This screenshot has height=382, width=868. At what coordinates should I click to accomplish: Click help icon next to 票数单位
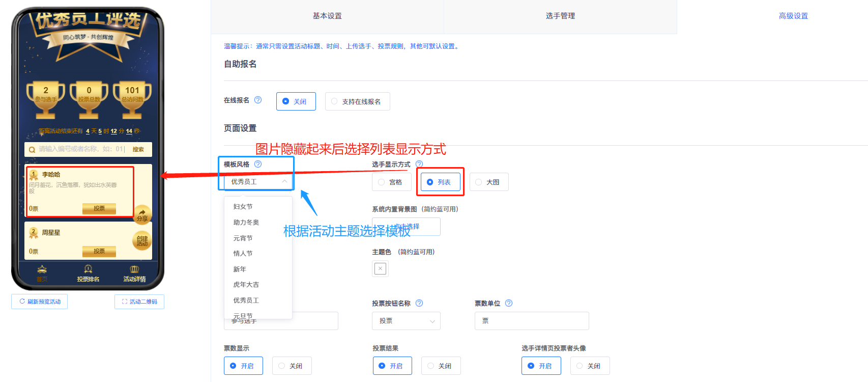pyautogui.click(x=509, y=303)
